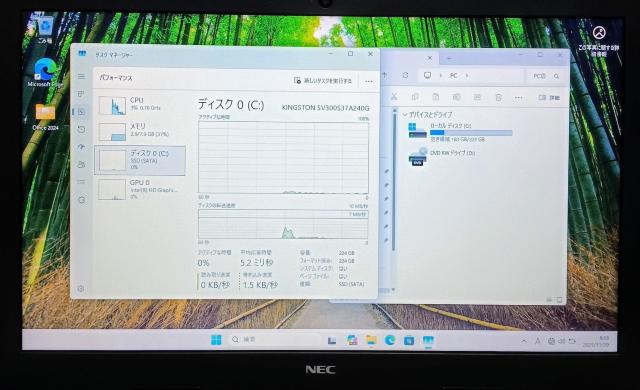Click the 1.5 KB/秒 write speed value
640x390 pixels.
[260, 285]
